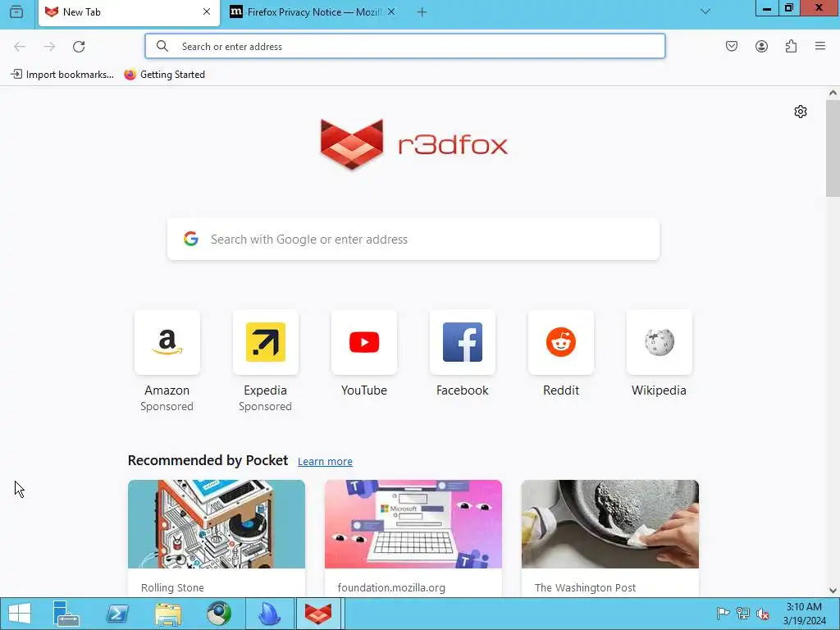The height and width of the screenshot is (630, 840).
Task: Switch to the Firefox Privacy Notice tab
Action: (x=314, y=12)
